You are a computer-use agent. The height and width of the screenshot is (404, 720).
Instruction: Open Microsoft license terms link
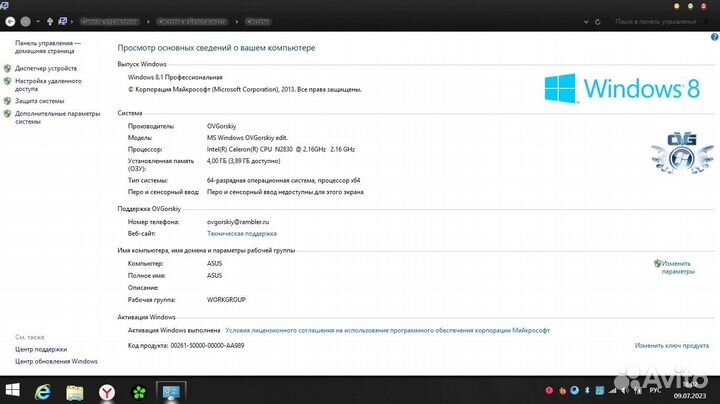tap(388, 331)
